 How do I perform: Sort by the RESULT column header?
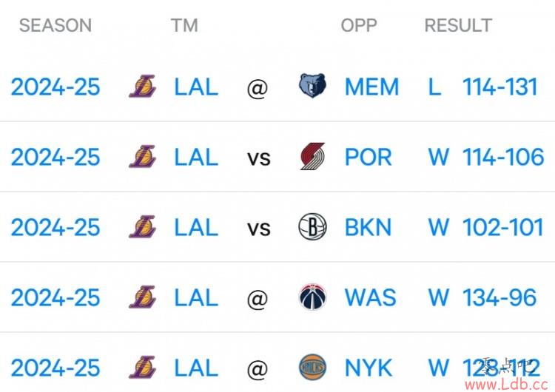[x=458, y=25]
